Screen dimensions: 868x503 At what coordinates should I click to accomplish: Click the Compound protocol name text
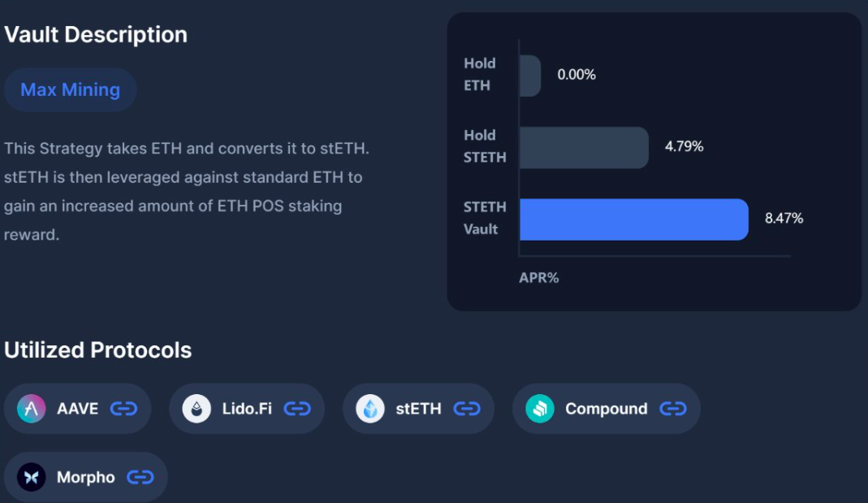click(x=606, y=409)
